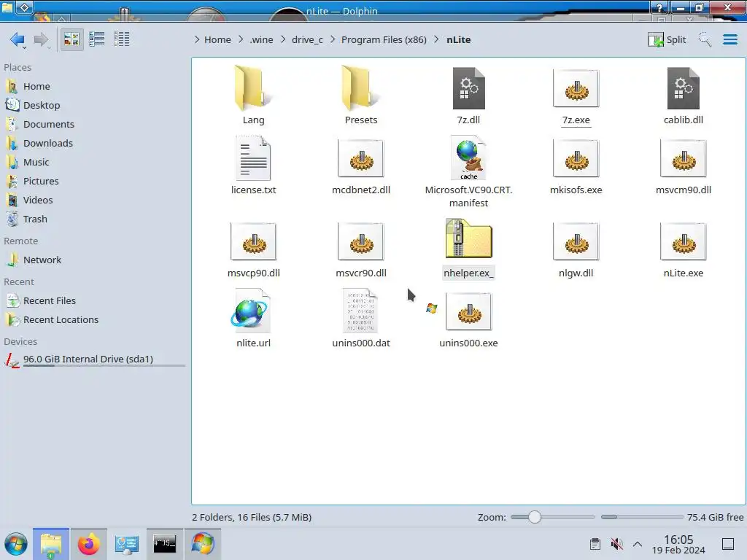Go to drive_c in breadcrumb
The image size is (747, 560).
point(307,39)
